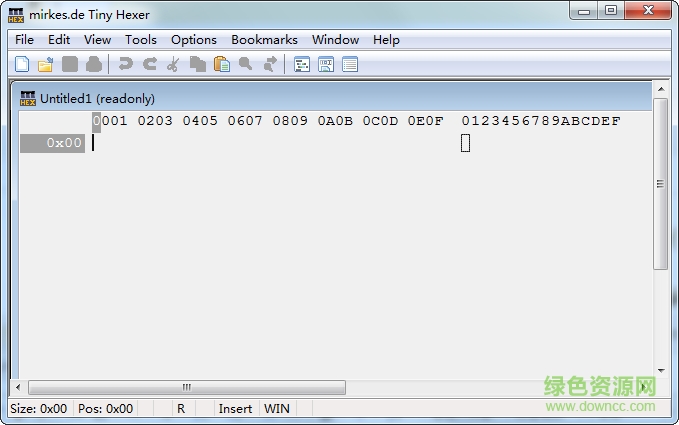Viewport: 679px width, 425px height.
Task: Click the Tiny Hexer title bar icon
Action: point(16,15)
